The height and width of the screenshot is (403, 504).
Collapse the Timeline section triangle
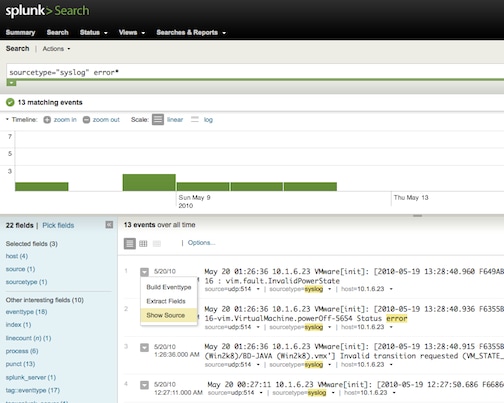tap(7, 119)
